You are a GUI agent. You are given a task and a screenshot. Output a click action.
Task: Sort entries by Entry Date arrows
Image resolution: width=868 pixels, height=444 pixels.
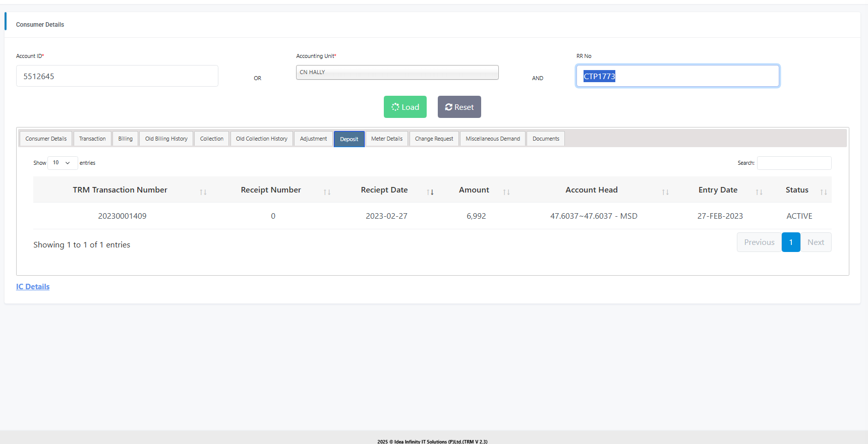[x=759, y=192]
